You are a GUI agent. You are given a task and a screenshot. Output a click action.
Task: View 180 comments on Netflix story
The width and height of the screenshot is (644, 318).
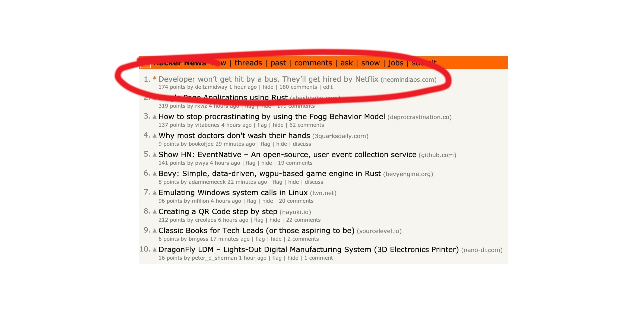click(x=298, y=87)
